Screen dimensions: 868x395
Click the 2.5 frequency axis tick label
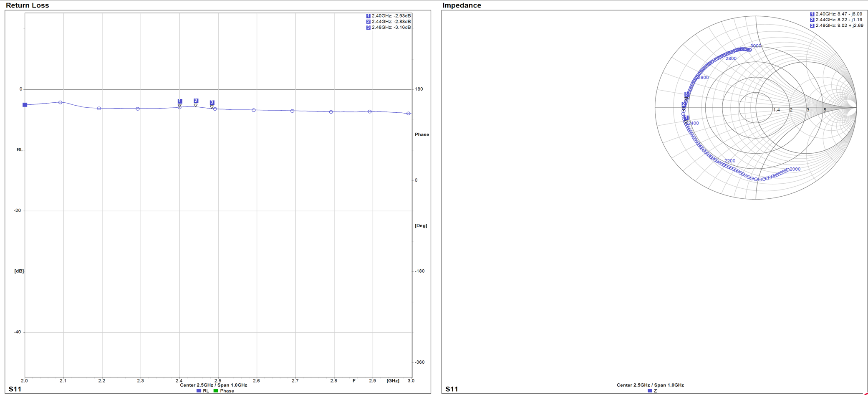click(x=218, y=381)
